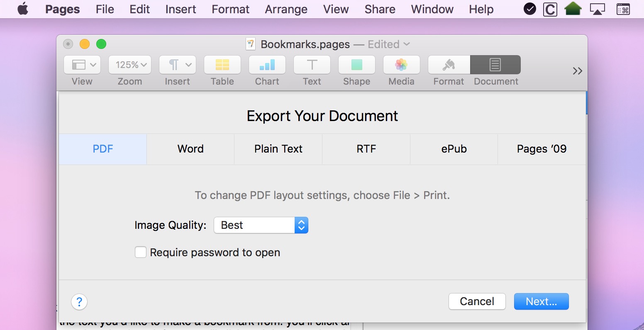
Task: Click the Chart toolbar icon
Action: click(x=267, y=65)
